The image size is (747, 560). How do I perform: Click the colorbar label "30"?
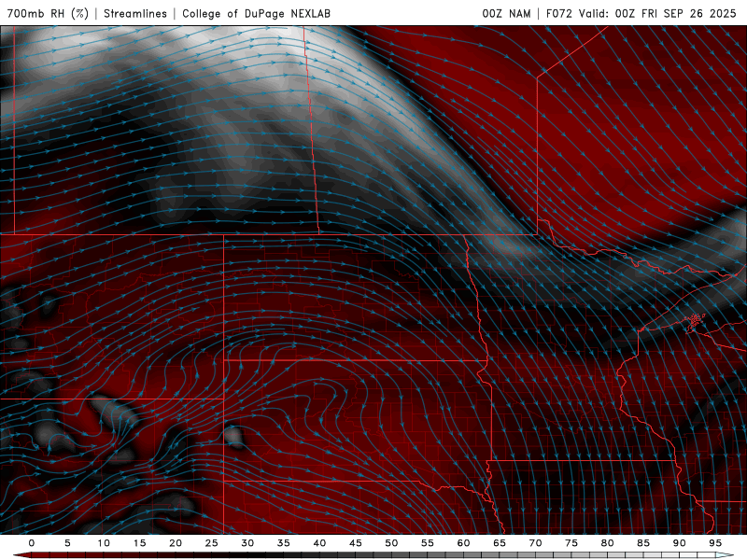[247, 543]
